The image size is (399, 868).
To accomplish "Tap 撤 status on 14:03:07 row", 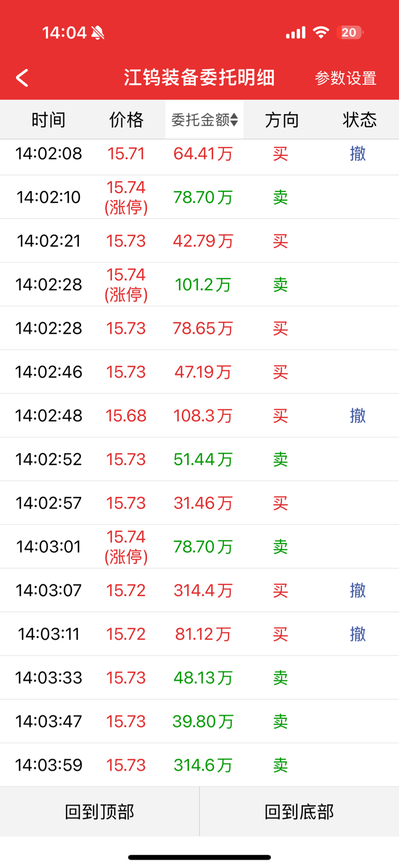I will [357, 590].
